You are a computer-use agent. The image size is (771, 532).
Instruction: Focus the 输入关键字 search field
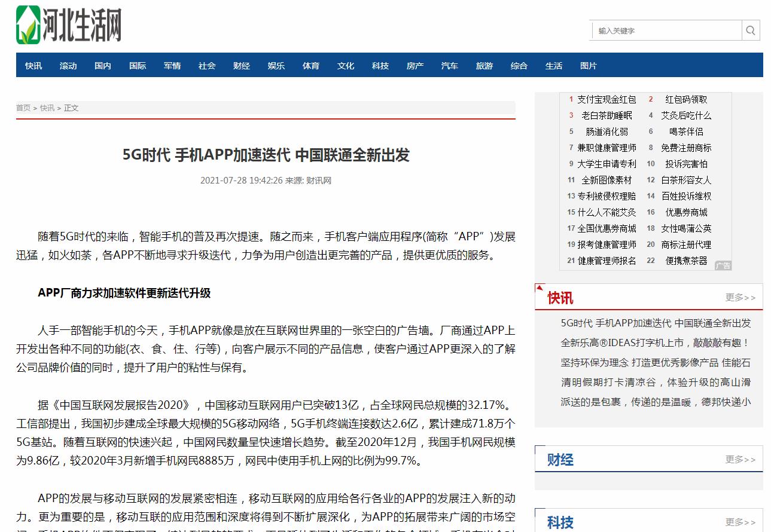coord(667,30)
